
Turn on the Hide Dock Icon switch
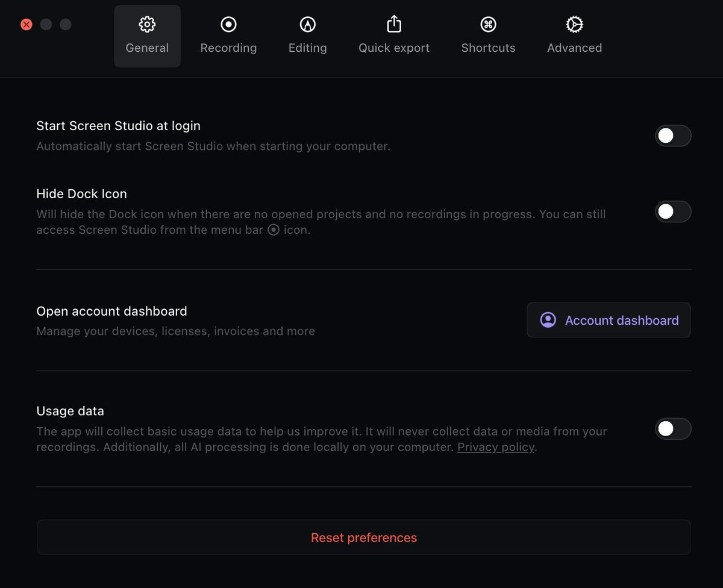click(x=673, y=211)
